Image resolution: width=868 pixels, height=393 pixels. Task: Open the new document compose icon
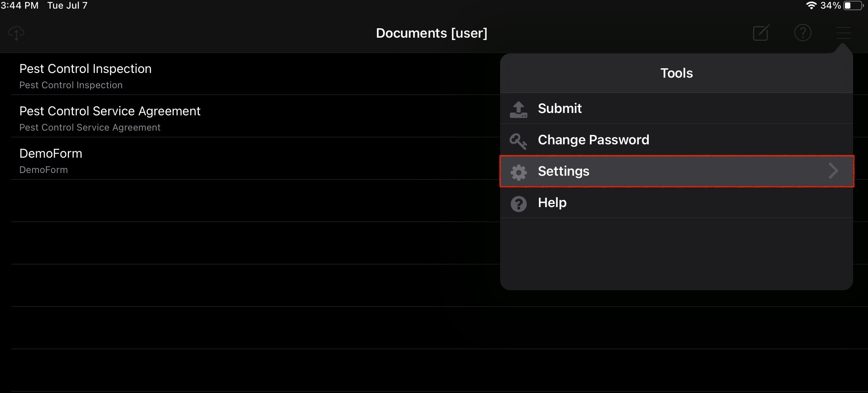click(x=761, y=33)
